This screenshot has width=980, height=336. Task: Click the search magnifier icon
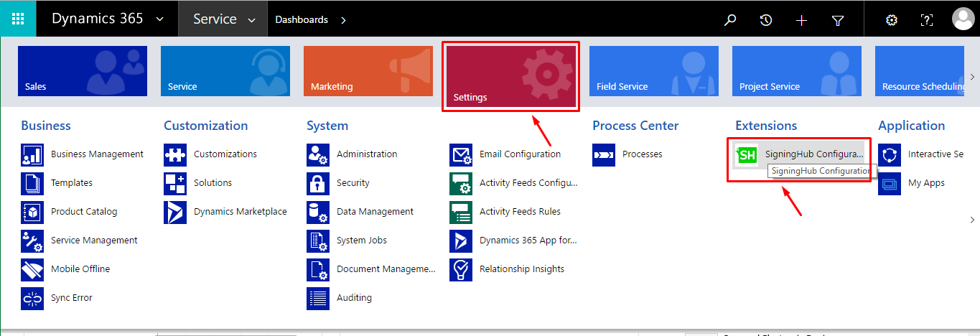click(x=730, y=20)
